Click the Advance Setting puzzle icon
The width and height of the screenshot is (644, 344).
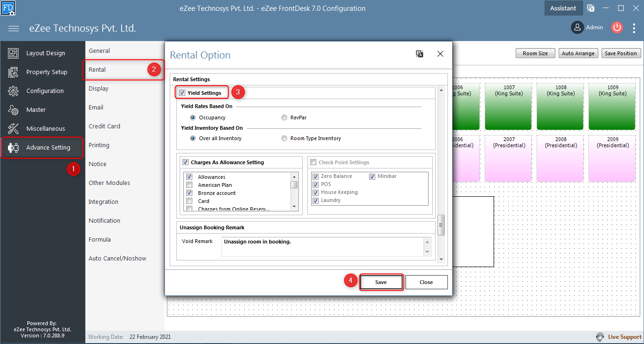pyautogui.click(x=13, y=148)
